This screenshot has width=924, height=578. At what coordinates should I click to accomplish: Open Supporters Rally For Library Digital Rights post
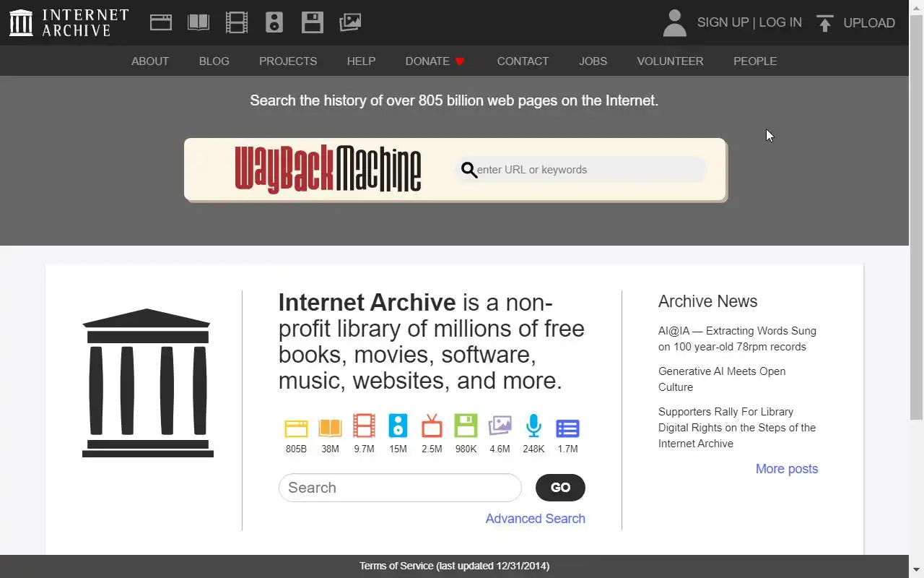(x=737, y=428)
